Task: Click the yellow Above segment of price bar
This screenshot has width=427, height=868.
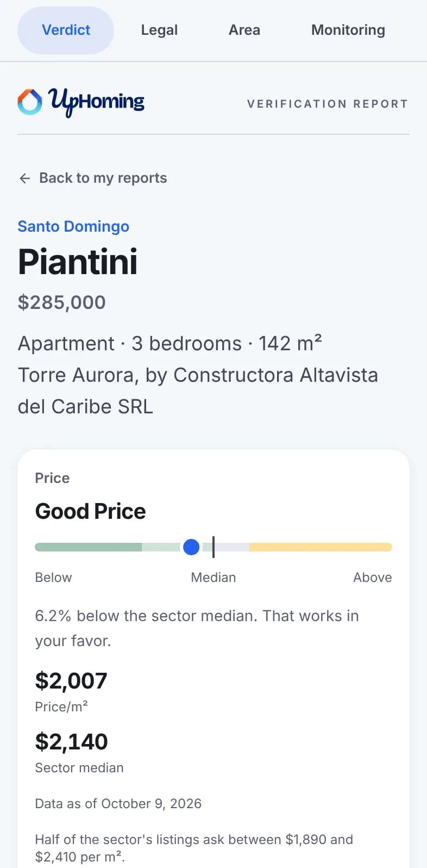Action: (x=321, y=547)
